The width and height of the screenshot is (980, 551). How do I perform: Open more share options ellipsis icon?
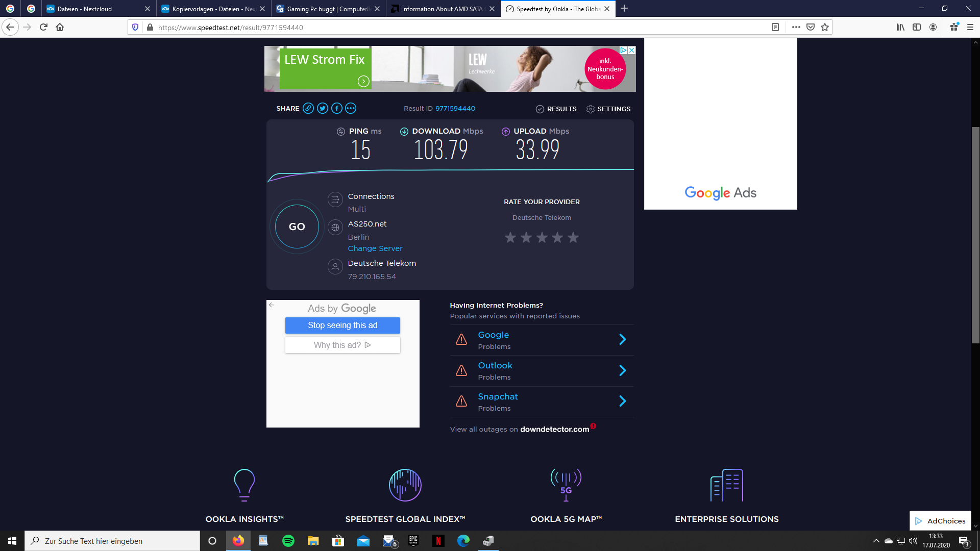(351, 108)
